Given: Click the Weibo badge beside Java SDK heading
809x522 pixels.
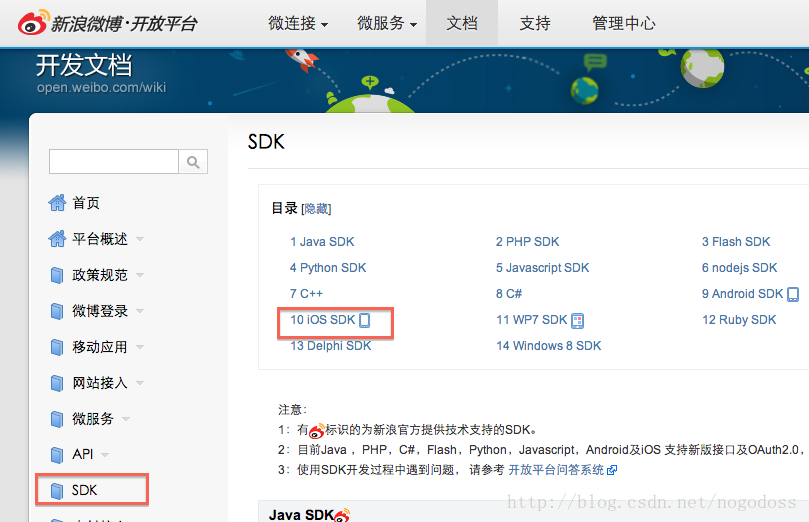Looking at the screenshot, I should [342, 515].
